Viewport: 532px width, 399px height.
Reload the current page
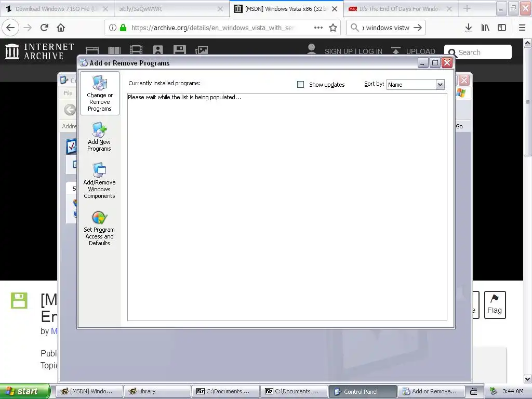(45, 28)
